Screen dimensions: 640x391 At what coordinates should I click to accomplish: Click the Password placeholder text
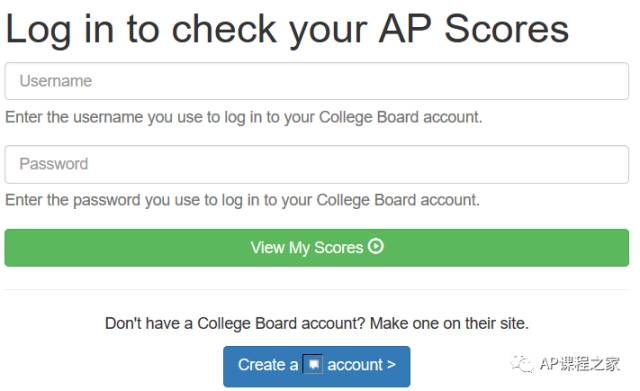(x=53, y=164)
